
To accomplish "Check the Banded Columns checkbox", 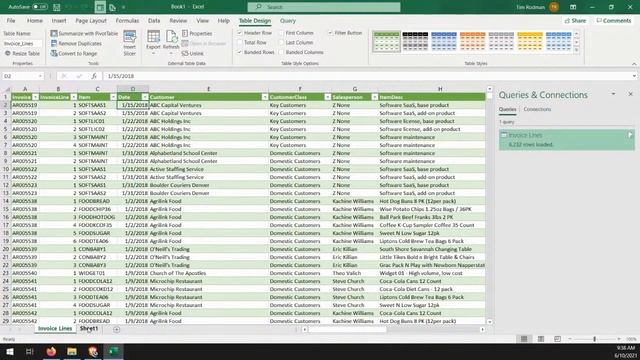I will [281, 52].
